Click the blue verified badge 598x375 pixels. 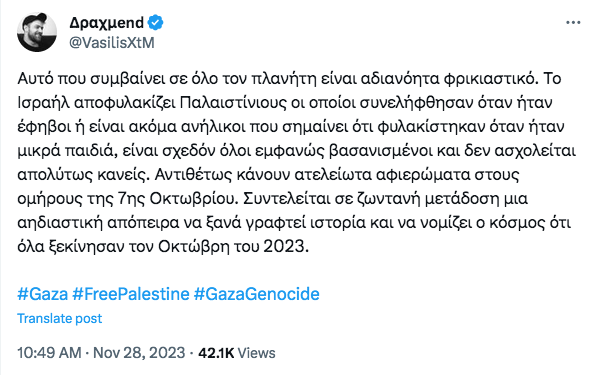click(155, 23)
